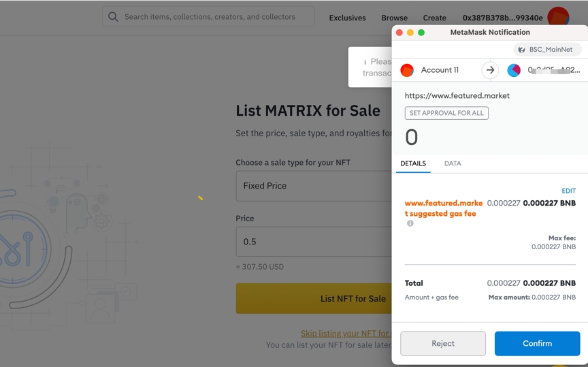The image size is (588, 367).
Task: Select the DETAILS tab
Action: [x=413, y=163]
